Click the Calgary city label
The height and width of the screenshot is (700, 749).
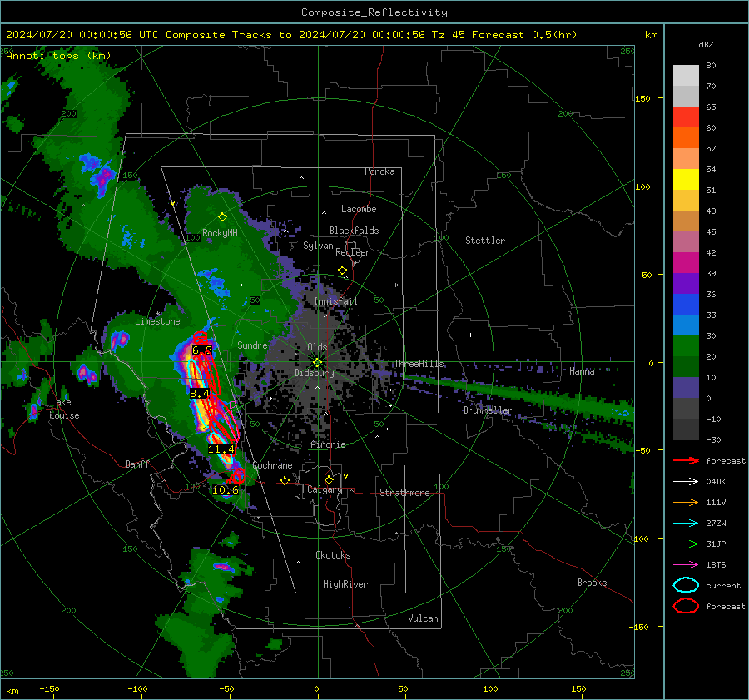(325, 489)
